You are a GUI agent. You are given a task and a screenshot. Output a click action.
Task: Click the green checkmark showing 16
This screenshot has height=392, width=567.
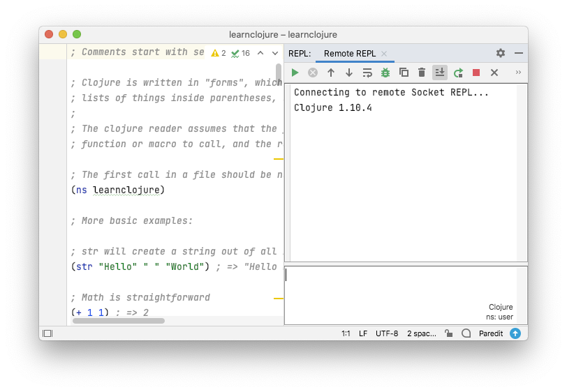tap(240, 53)
